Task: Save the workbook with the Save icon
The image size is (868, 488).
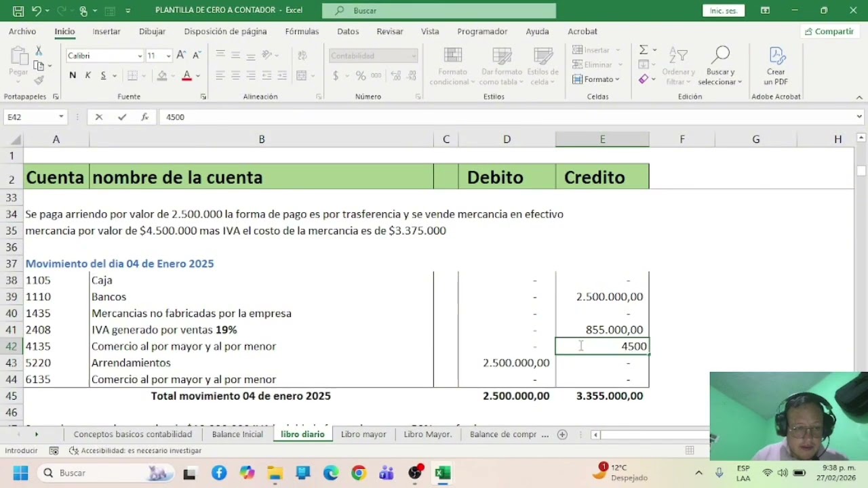Action: pos(18,11)
